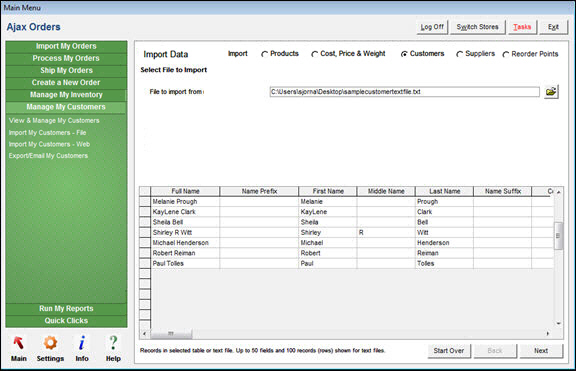576x371 pixels.
Task: Click the Switch Stores button
Action: pos(478,27)
